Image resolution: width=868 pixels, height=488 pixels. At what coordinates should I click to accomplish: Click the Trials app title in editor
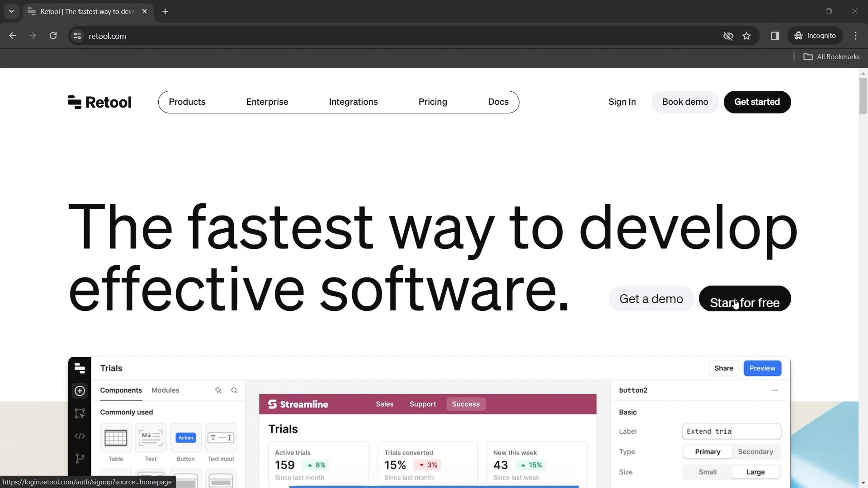111,369
